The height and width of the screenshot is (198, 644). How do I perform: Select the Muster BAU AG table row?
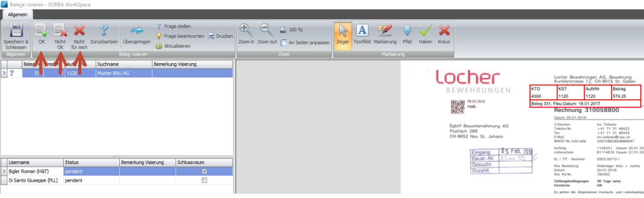click(117, 73)
